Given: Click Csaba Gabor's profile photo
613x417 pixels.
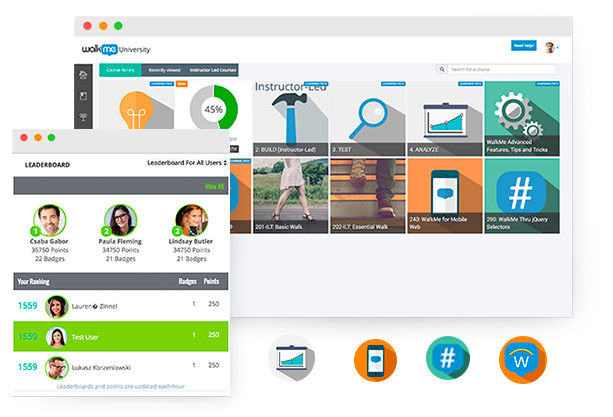Looking at the screenshot, I should click(50, 220).
